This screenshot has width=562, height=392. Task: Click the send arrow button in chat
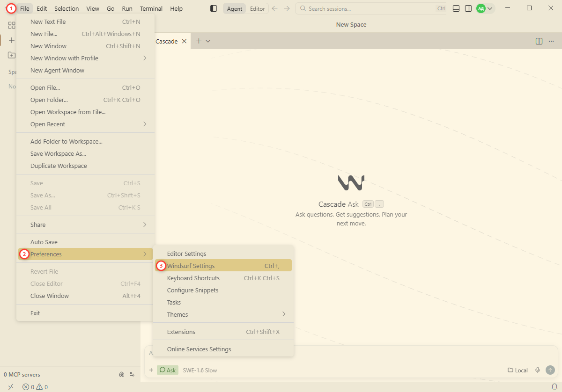[x=550, y=370]
